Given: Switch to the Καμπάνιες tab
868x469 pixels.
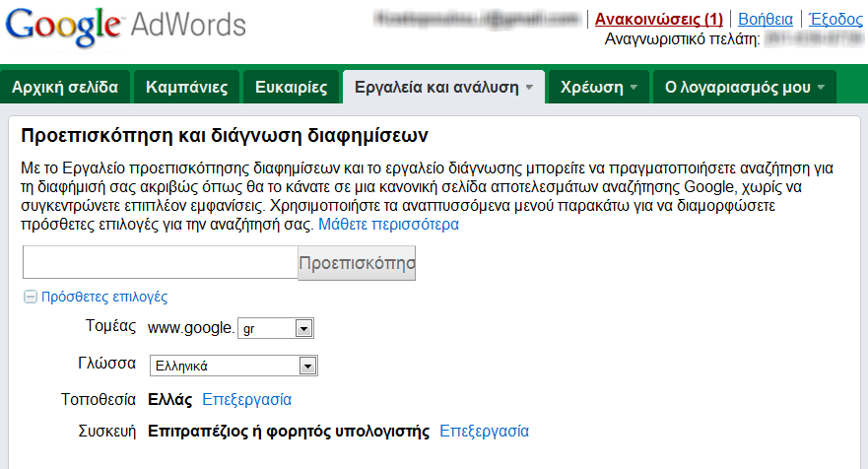Looking at the screenshot, I should point(186,87).
